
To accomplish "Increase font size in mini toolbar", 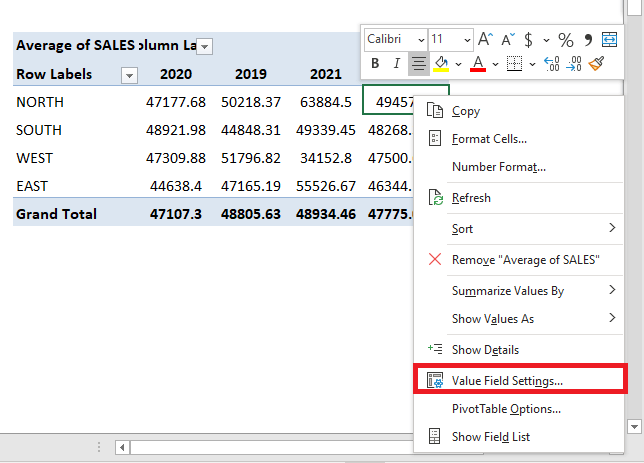I will click(x=485, y=39).
